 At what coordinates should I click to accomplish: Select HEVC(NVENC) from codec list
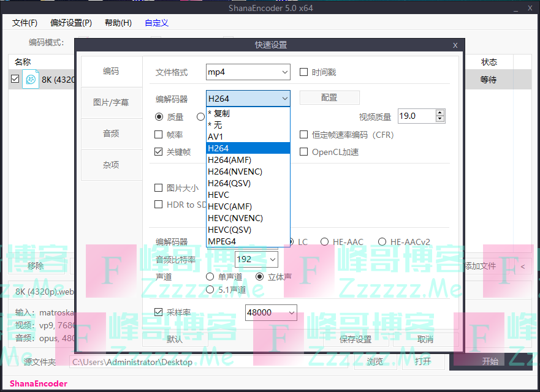point(235,218)
